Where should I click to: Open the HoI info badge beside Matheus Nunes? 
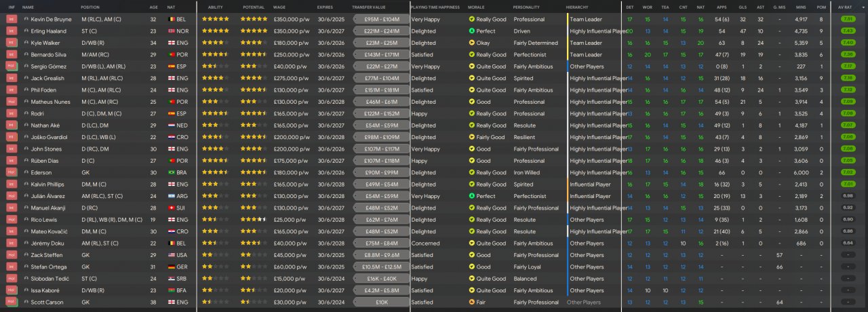(x=12, y=102)
